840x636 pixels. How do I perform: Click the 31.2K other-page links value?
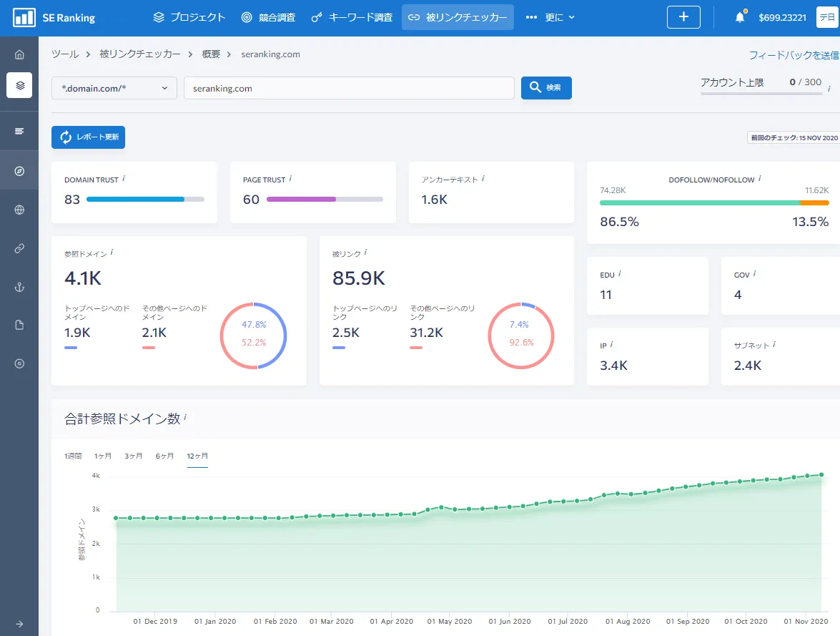426,333
